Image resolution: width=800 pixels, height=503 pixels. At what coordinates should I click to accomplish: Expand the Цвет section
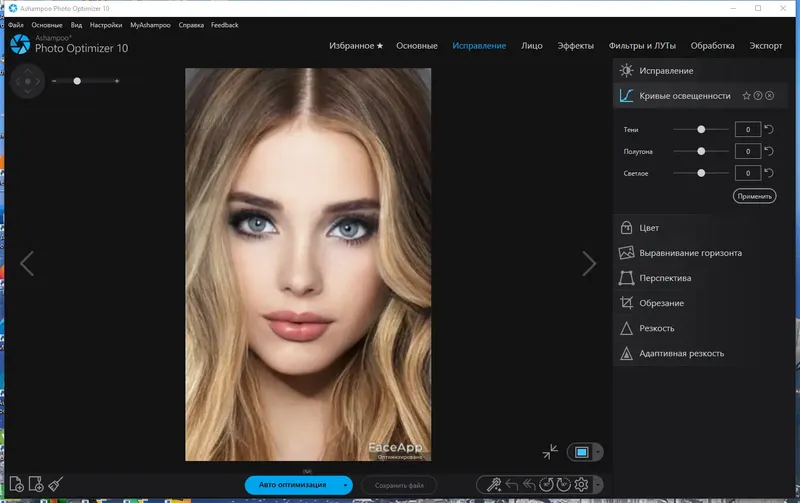tap(649, 228)
